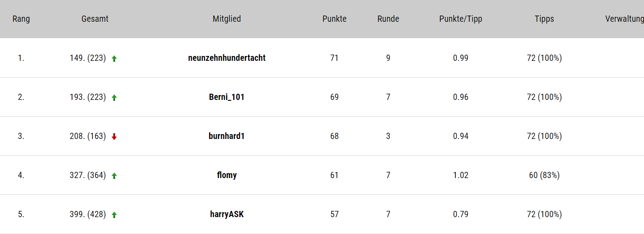
Task: Click green up arrow in harryASK's row
Action: (x=114, y=215)
